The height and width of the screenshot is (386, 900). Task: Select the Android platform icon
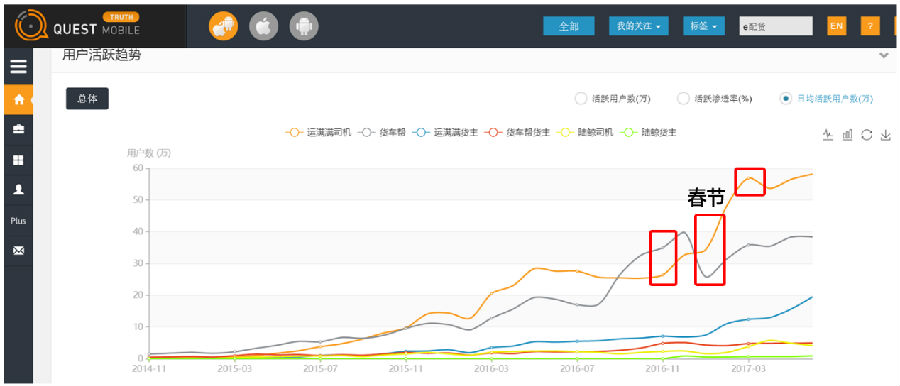pos(304,26)
